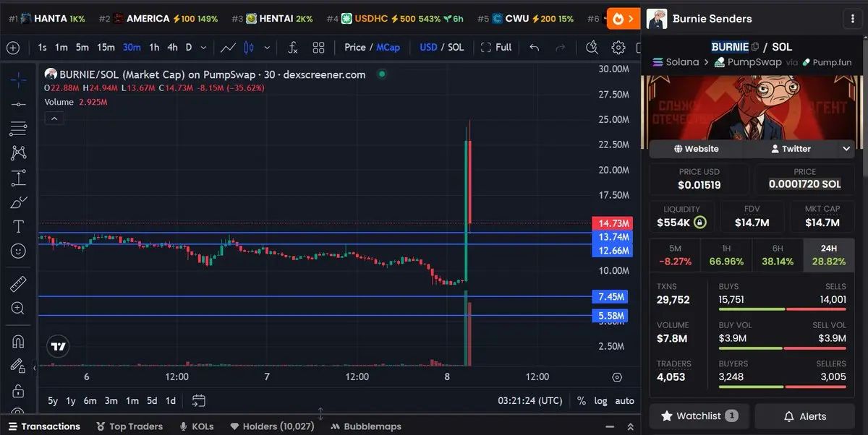
Task: Show chart values in USD
Action: coord(428,48)
